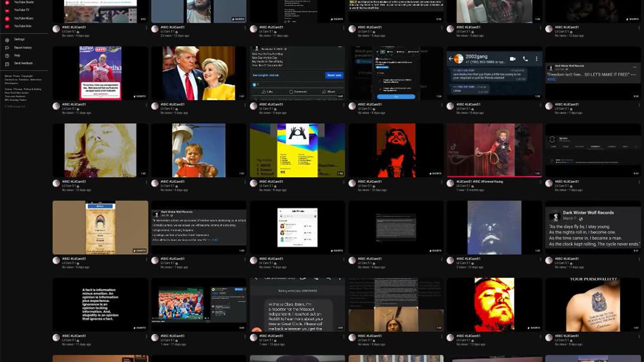Open YouTube Kids from the sidebar
The width and height of the screenshot is (644, 362).
[23, 26]
